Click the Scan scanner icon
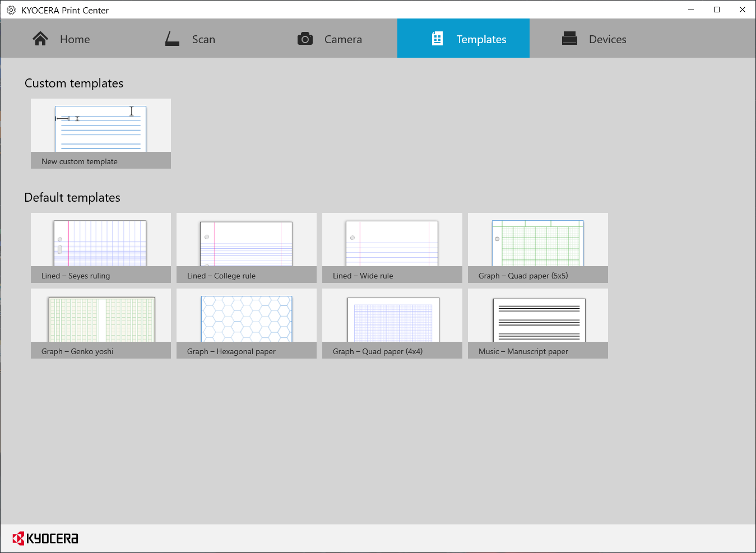756x553 pixels. (172, 39)
